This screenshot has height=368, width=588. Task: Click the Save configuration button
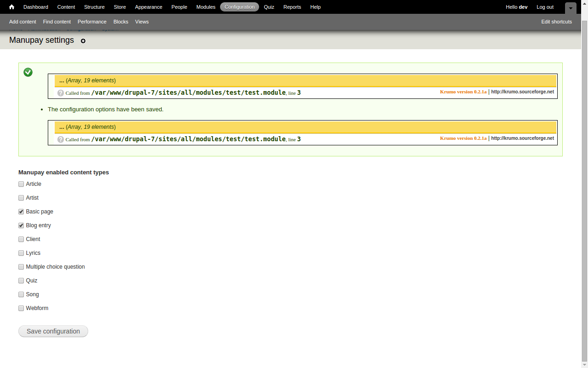click(53, 331)
